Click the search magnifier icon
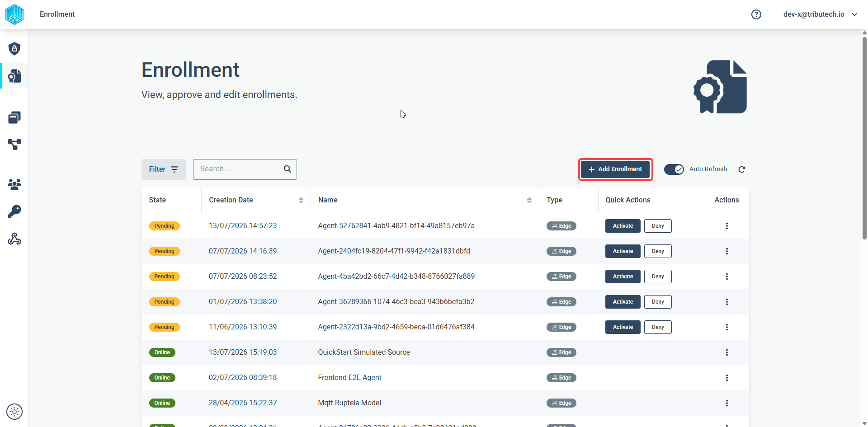This screenshot has width=868, height=427. click(x=288, y=169)
